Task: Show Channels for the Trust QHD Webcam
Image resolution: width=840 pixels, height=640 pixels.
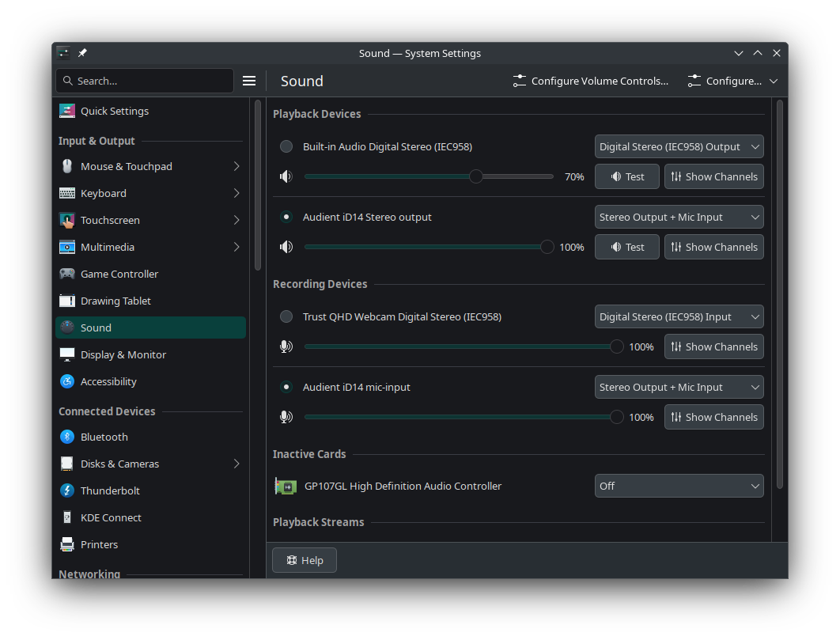Action: click(713, 347)
